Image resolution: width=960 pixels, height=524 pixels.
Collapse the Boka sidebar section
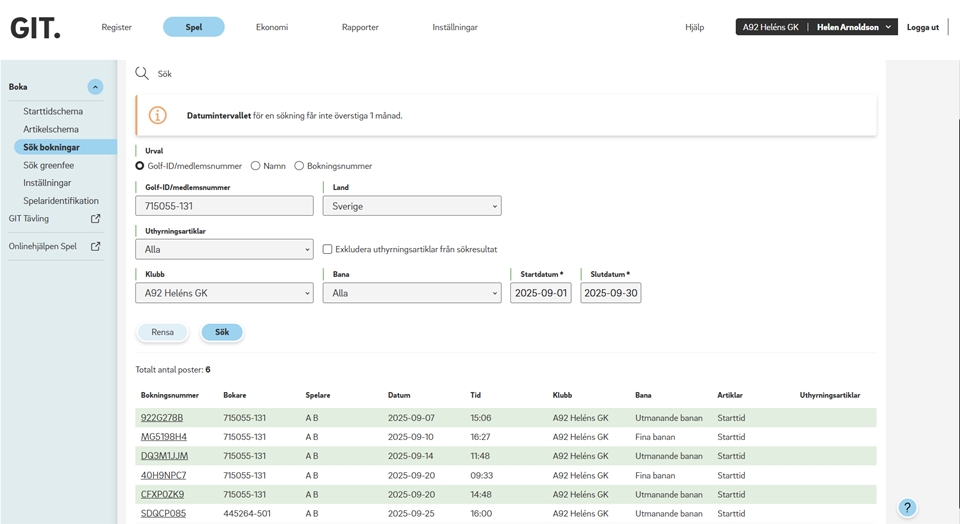point(95,87)
